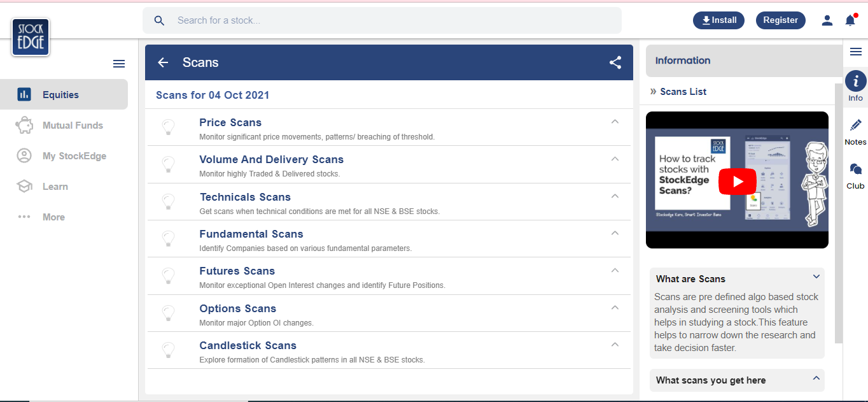Click the Futures Scans description text

322,285
